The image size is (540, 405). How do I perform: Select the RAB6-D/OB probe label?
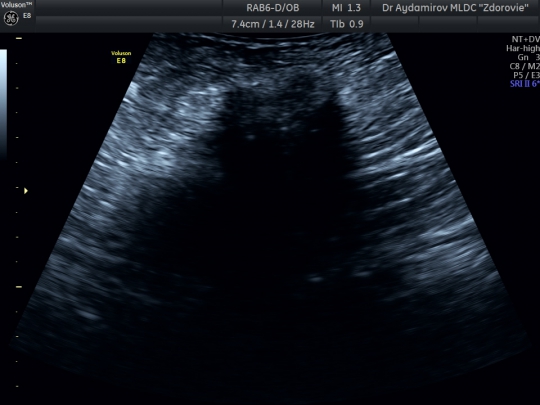[273, 8]
